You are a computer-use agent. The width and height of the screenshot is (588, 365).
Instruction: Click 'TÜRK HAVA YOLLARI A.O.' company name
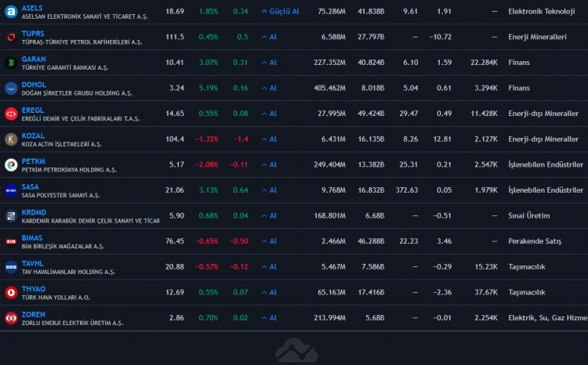coord(56,298)
